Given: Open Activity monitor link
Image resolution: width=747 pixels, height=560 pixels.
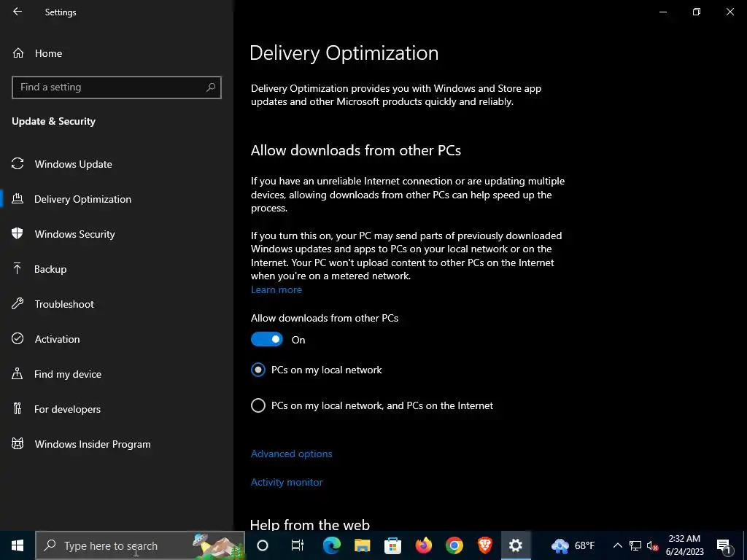Looking at the screenshot, I should pyautogui.click(x=287, y=482).
